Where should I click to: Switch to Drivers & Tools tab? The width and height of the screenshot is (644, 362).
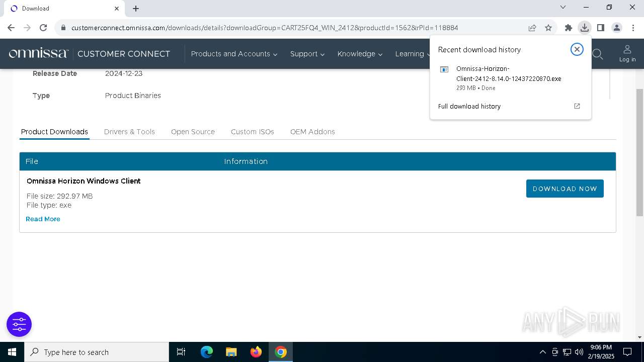(129, 132)
